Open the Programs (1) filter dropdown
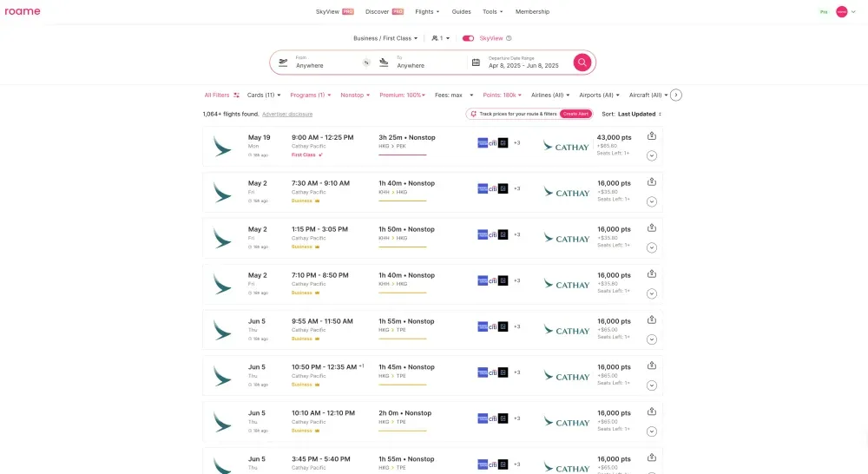This screenshot has height=474, width=868. 307,95
